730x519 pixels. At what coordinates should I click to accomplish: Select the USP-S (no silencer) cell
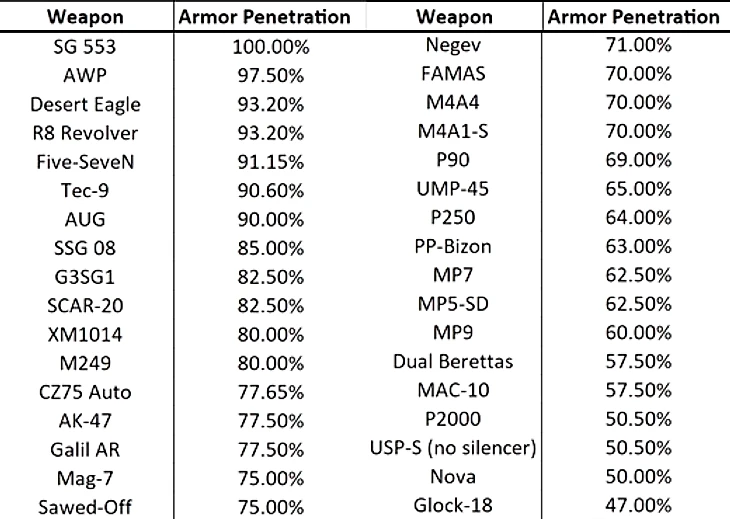pyautogui.click(x=453, y=448)
